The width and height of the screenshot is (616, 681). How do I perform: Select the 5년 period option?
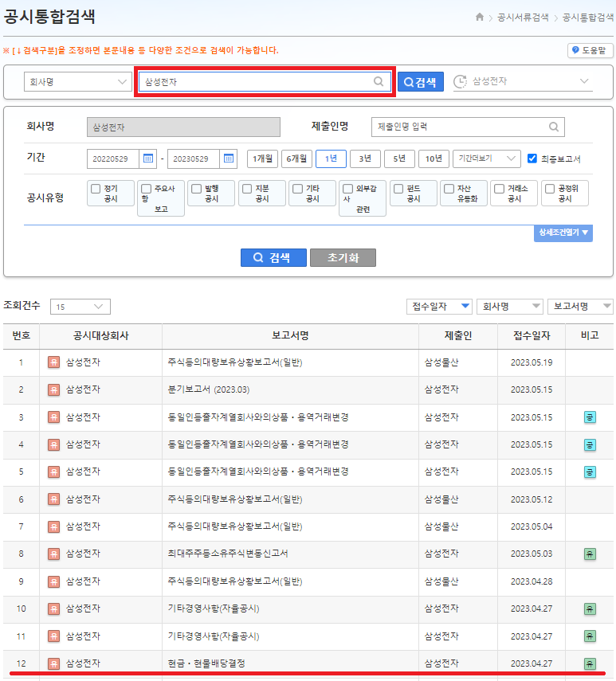point(400,159)
